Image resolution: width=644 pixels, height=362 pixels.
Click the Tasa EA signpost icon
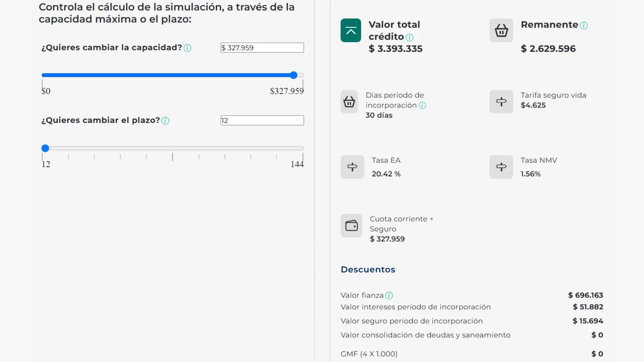[x=352, y=167]
